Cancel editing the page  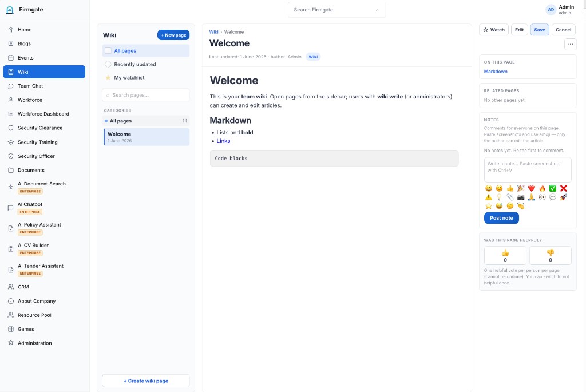(x=563, y=30)
